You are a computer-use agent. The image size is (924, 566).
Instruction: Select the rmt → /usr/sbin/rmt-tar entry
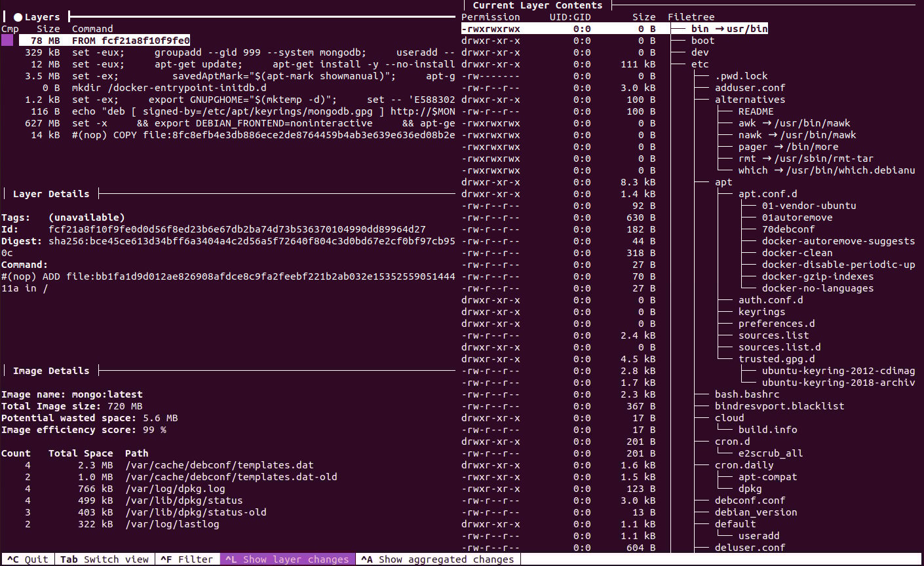(806, 159)
